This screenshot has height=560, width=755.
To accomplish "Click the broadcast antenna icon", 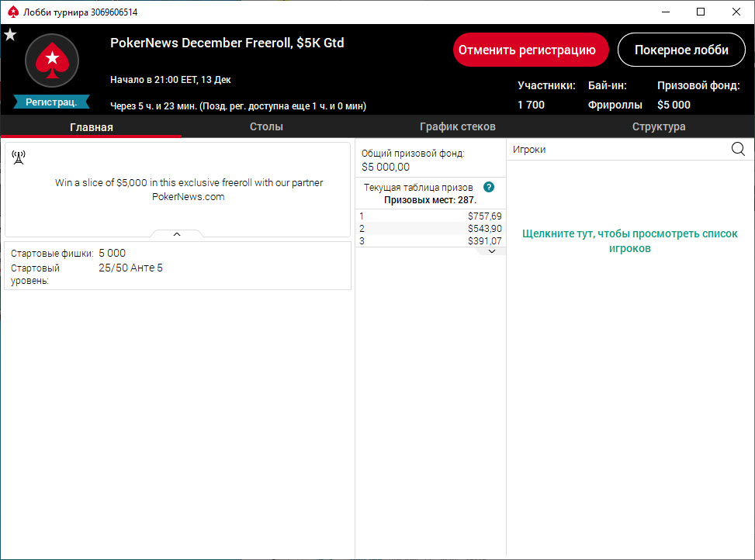I will pos(19,157).
